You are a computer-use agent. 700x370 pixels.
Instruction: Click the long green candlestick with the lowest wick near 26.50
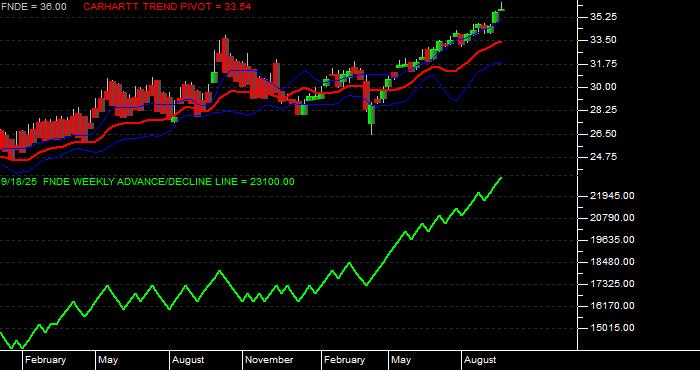click(x=371, y=115)
